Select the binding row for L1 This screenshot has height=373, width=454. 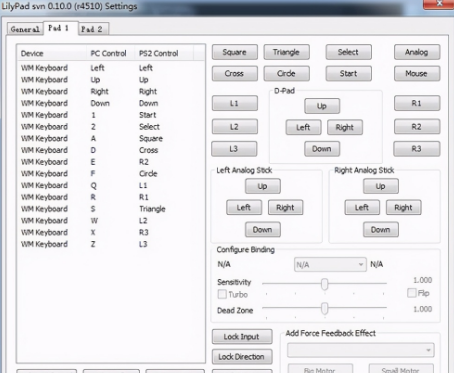point(111,185)
